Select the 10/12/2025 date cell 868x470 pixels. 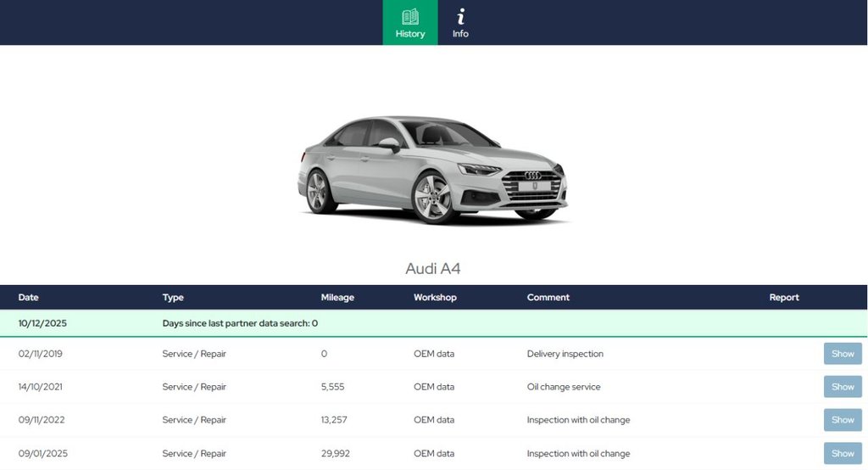coord(42,323)
